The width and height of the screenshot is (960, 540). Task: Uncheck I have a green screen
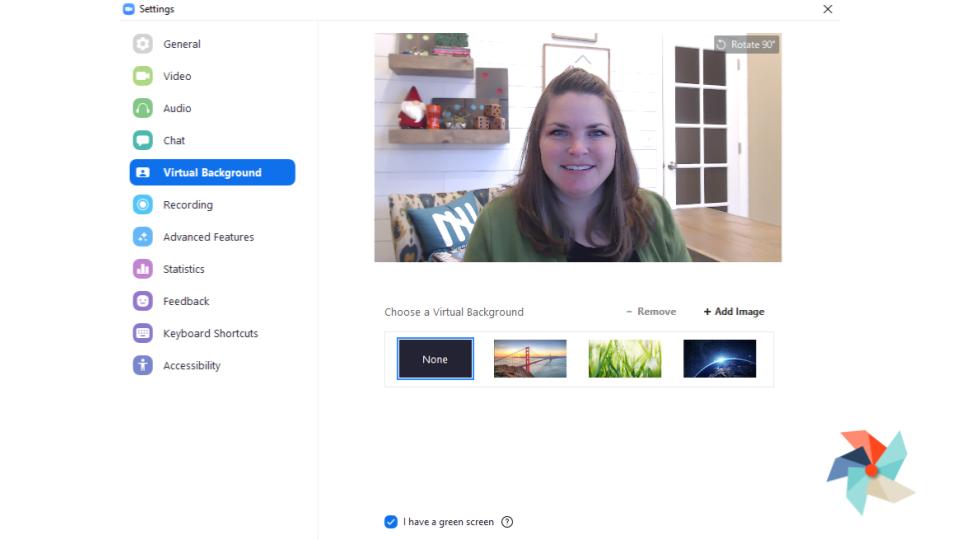391,522
